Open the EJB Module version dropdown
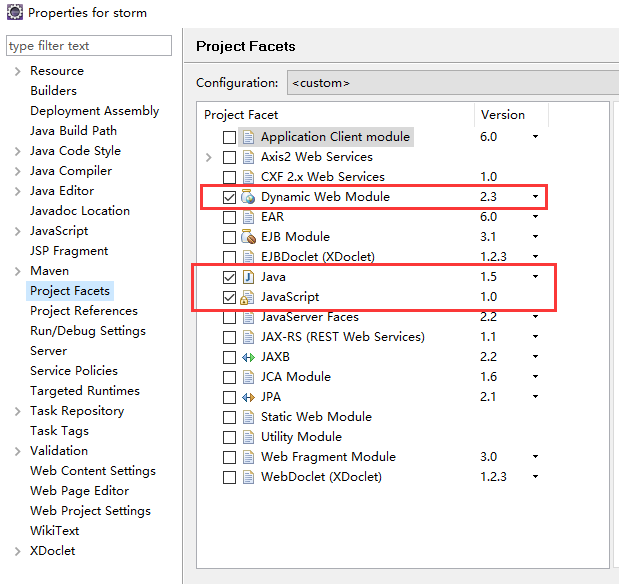 pyautogui.click(x=535, y=237)
